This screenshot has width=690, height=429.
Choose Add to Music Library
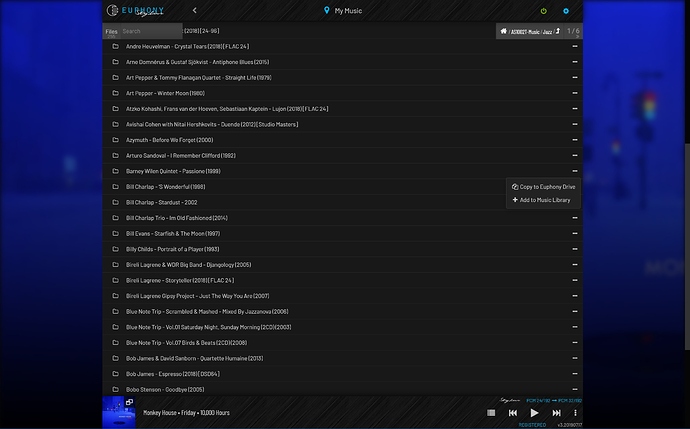[x=541, y=200]
